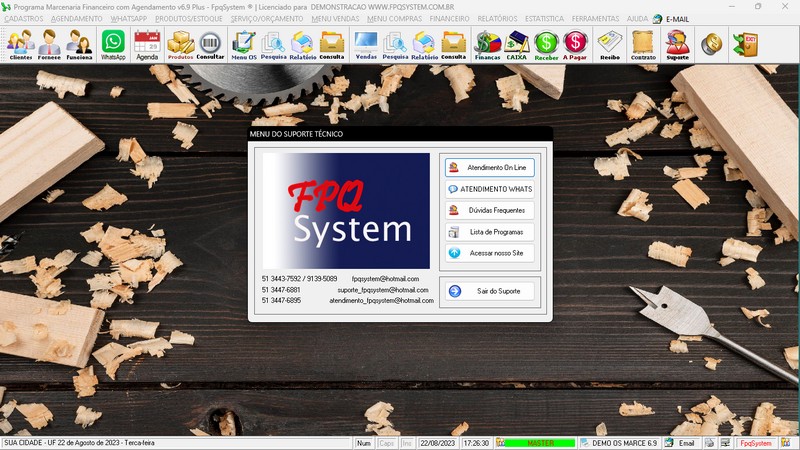Open the Vendas monitor icon

pyautogui.click(x=366, y=45)
